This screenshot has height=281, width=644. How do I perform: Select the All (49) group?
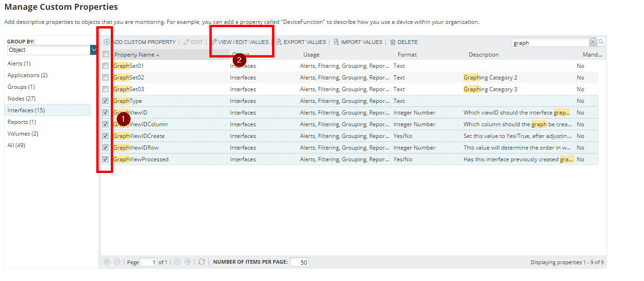coord(16,145)
